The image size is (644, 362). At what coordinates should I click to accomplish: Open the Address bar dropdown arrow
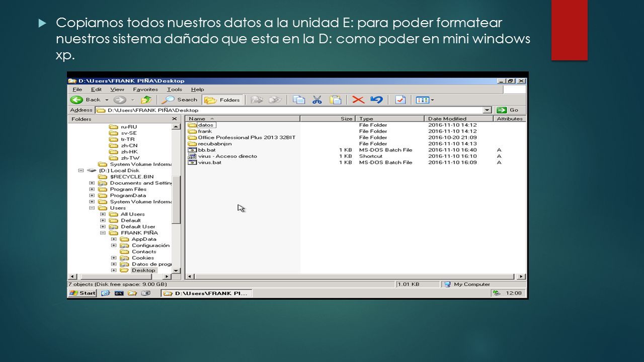pos(487,110)
